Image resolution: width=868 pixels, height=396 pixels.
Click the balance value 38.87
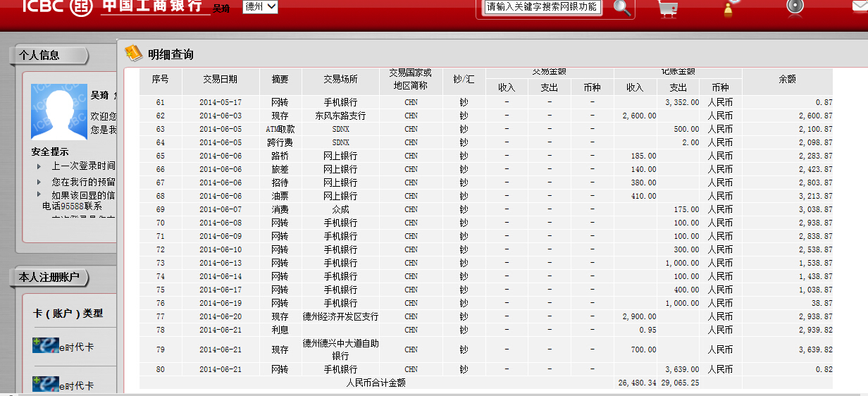pyautogui.click(x=821, y=303)
